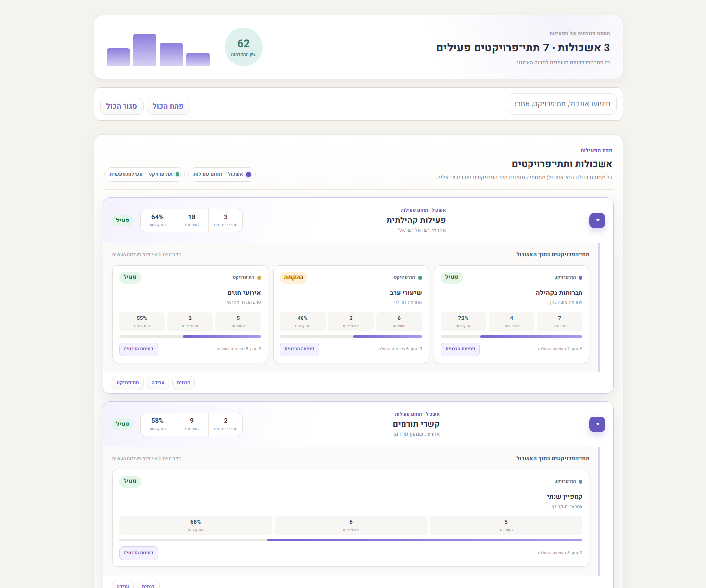The height and width of the screenshot is (588, 706).
Task: Click the 68% stat on קמפיין שנתי
Action: (196, 526)
